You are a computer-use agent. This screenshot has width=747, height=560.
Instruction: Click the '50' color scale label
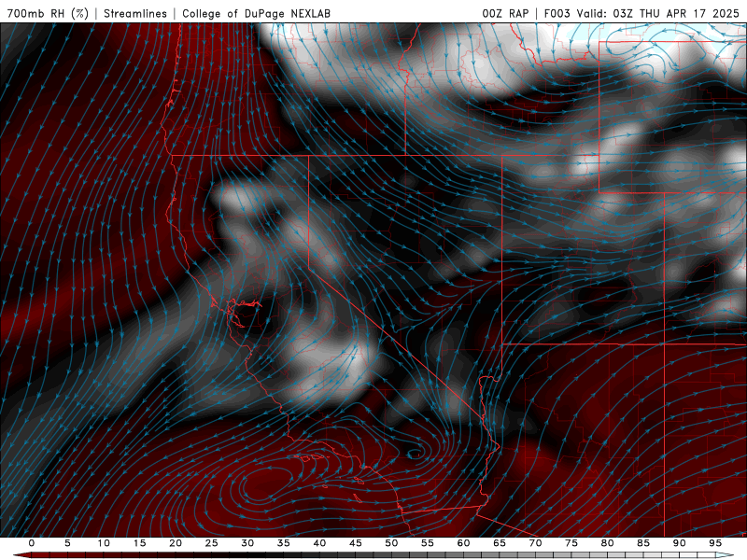pyautogui.click(x=391, y=543)
